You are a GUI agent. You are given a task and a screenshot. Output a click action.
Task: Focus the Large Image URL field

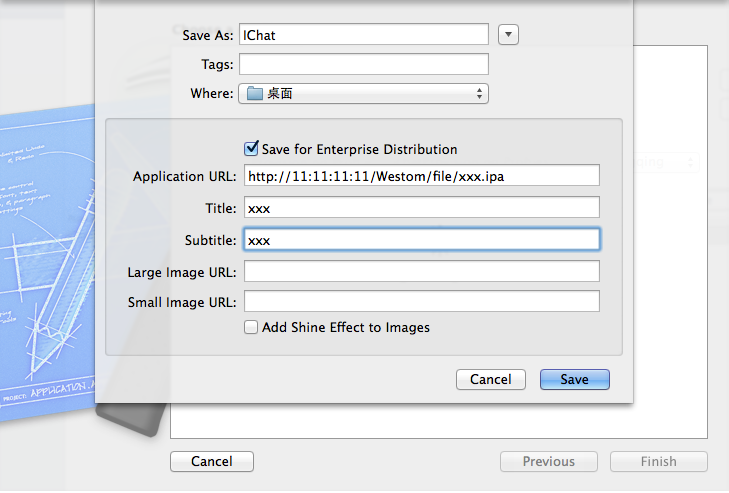coord(421,272)
